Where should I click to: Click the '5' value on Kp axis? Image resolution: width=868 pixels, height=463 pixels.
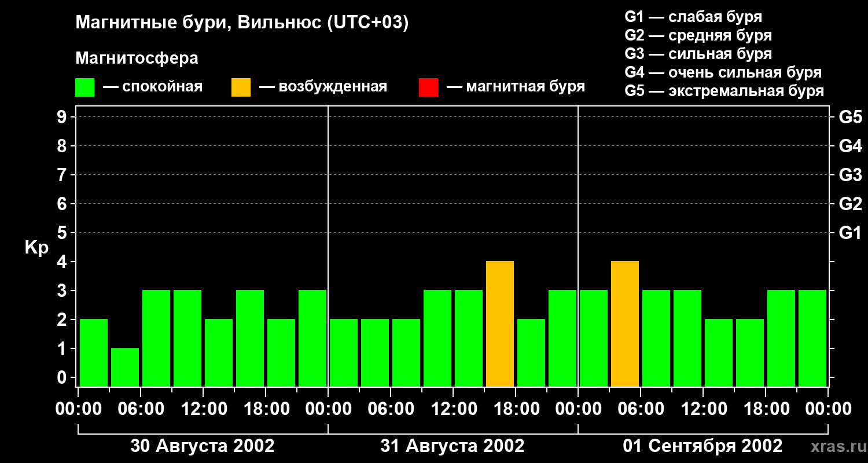(x=63, y=233)
